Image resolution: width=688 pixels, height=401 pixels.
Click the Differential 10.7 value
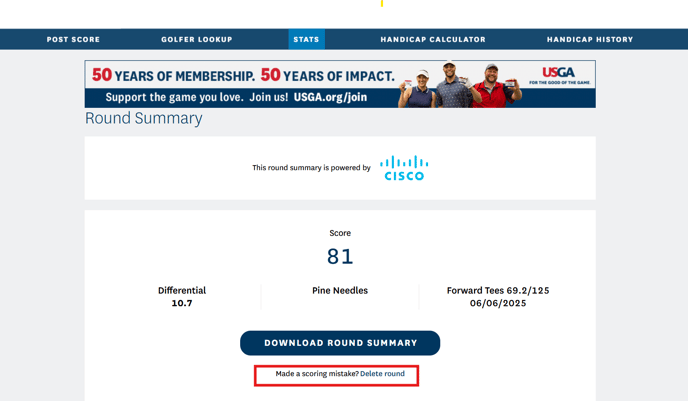coord(181,303)
